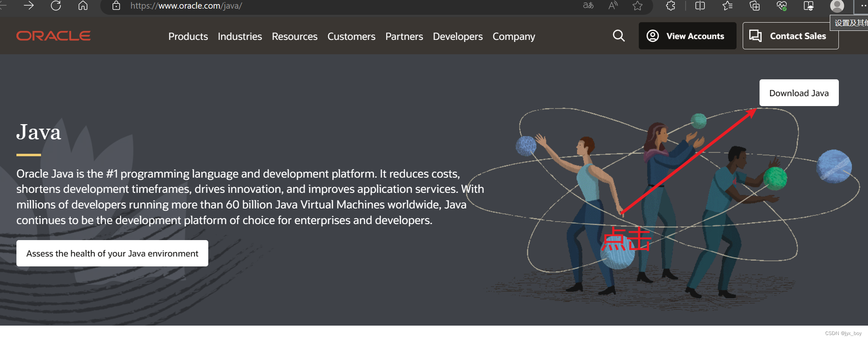Open the translate page icon

[588, 5]
